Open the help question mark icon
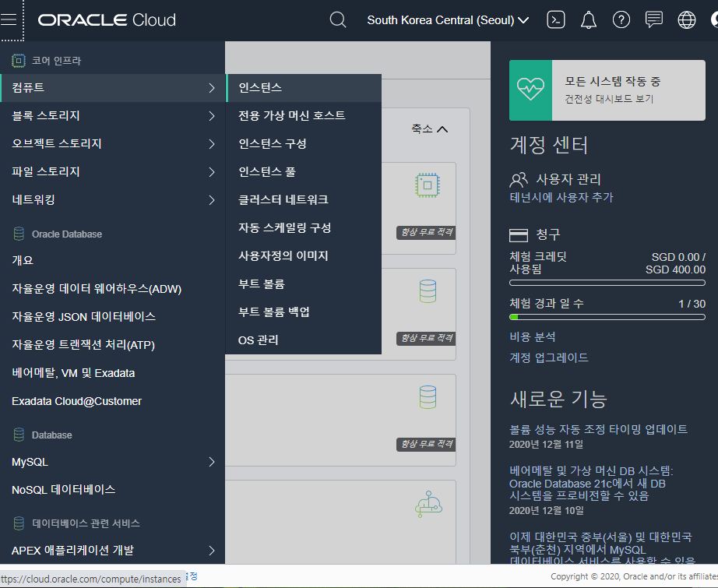 [621, 20]
